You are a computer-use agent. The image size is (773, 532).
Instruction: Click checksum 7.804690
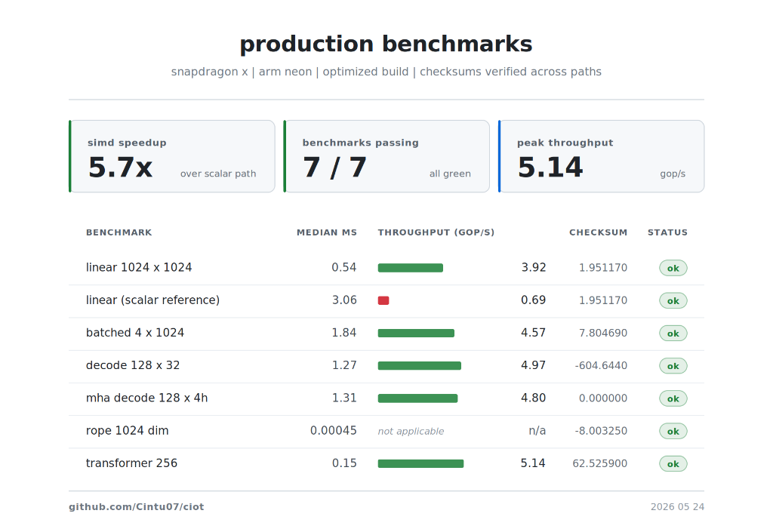[603, 333]
